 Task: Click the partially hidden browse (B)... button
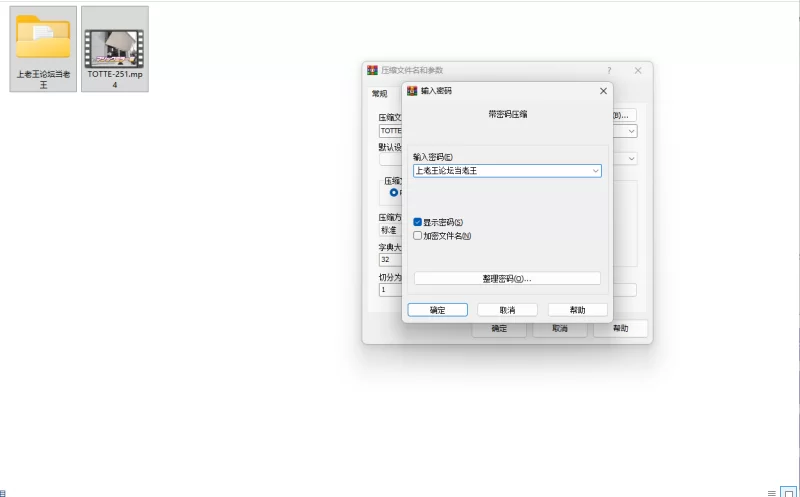[624, 115]
